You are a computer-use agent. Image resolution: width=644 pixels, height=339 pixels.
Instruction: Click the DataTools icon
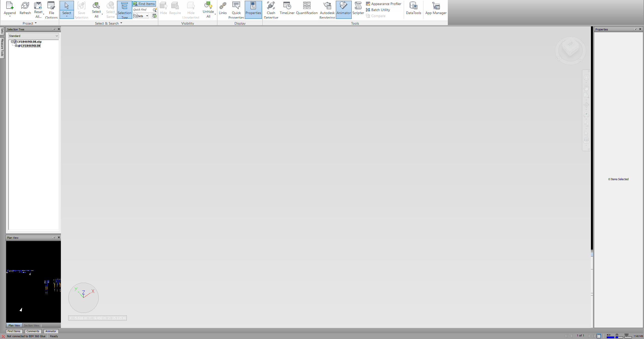pyautogui.click(x=413, y=8)
